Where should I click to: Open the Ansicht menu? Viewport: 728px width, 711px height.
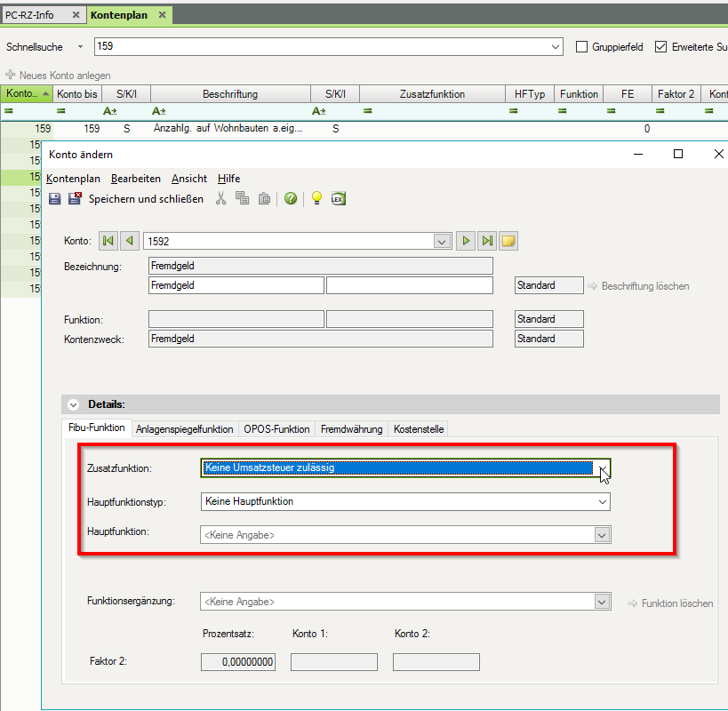[189, 179]
